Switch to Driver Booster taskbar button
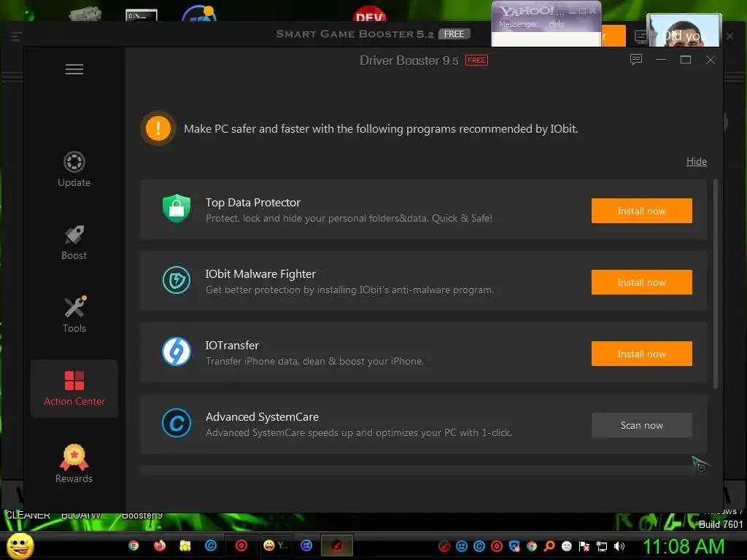747x560 pixels. click(337, 545)
